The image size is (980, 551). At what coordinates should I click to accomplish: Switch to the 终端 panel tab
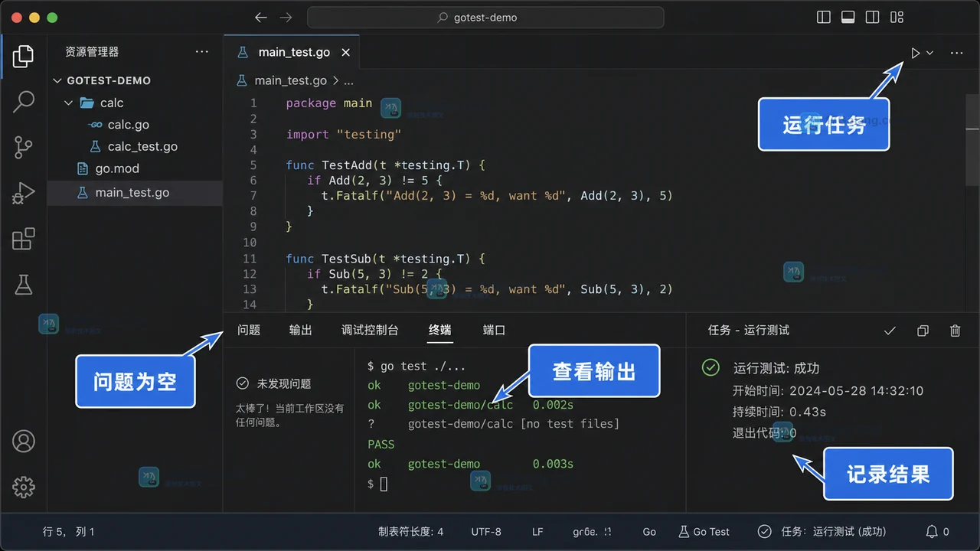coord(439,330)
